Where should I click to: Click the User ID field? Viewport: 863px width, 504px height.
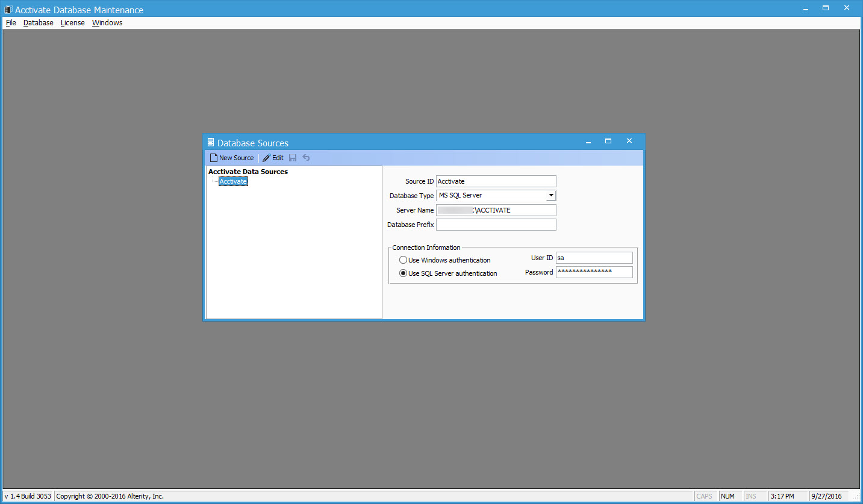click(x=594, y=258)
